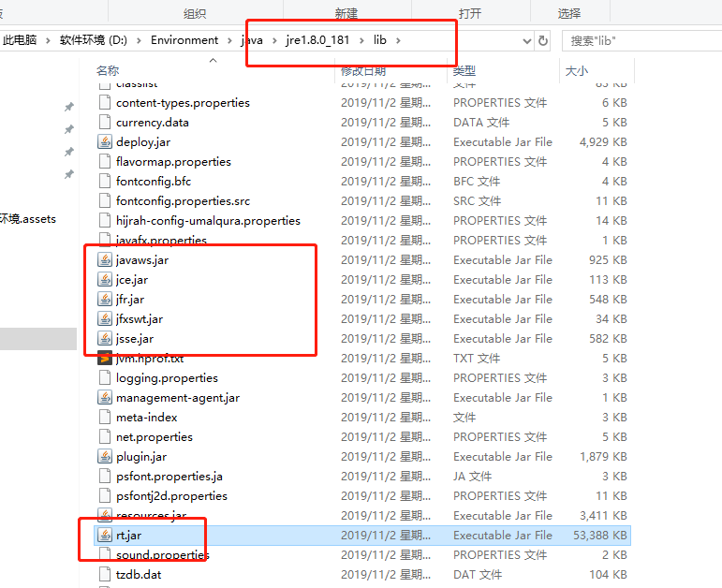Click the jce.jar Java icon
722x588 pixels.
click(x=105, y=280)
